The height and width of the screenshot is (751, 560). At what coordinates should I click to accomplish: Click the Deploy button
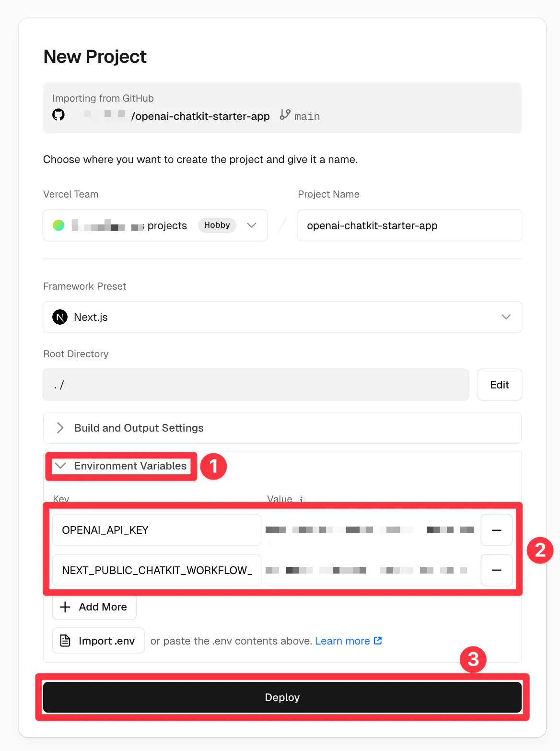pos(282,697)
